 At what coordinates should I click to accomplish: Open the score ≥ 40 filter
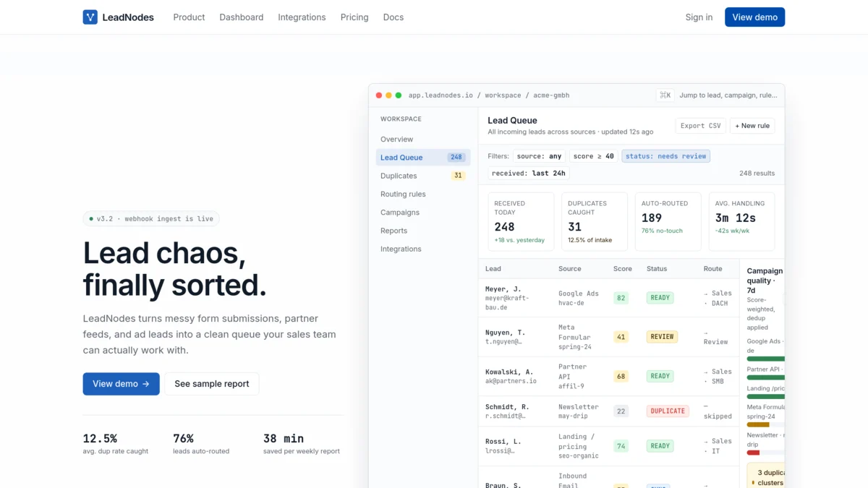[x=594, y=156]
